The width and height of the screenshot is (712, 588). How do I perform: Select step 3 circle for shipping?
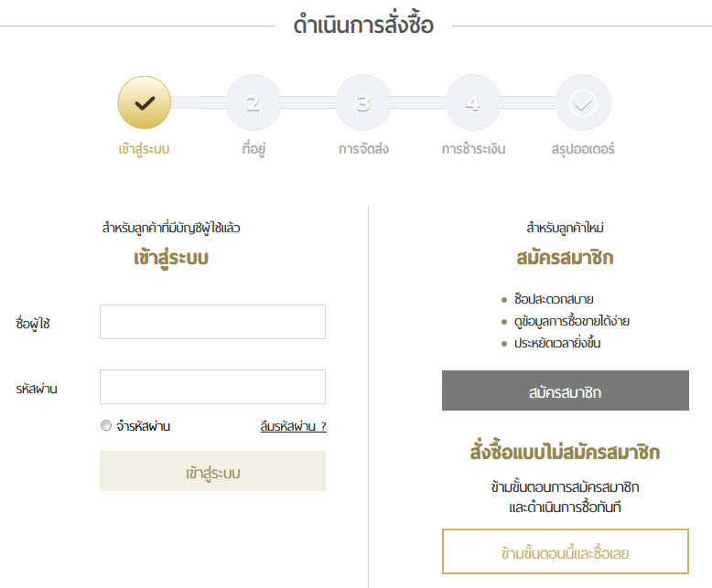click(x=363, y=102)
